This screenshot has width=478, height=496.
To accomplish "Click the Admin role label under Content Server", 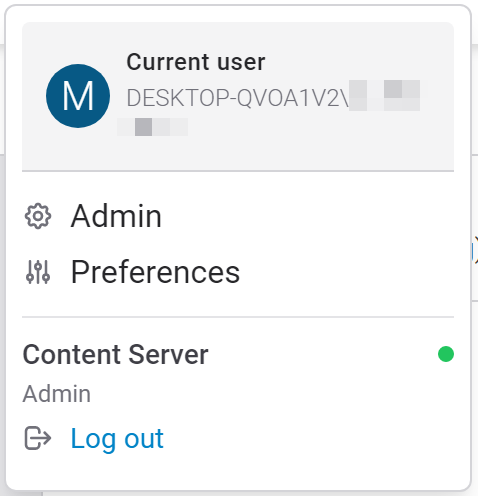I will pos(57,394).
